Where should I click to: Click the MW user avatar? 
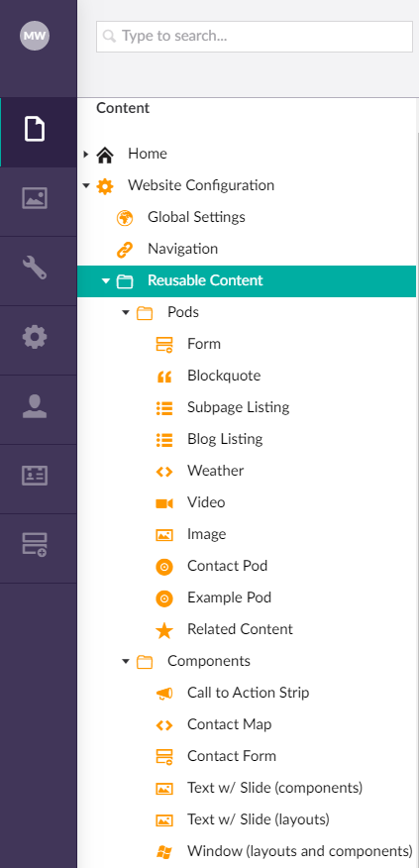pos(35,36)
